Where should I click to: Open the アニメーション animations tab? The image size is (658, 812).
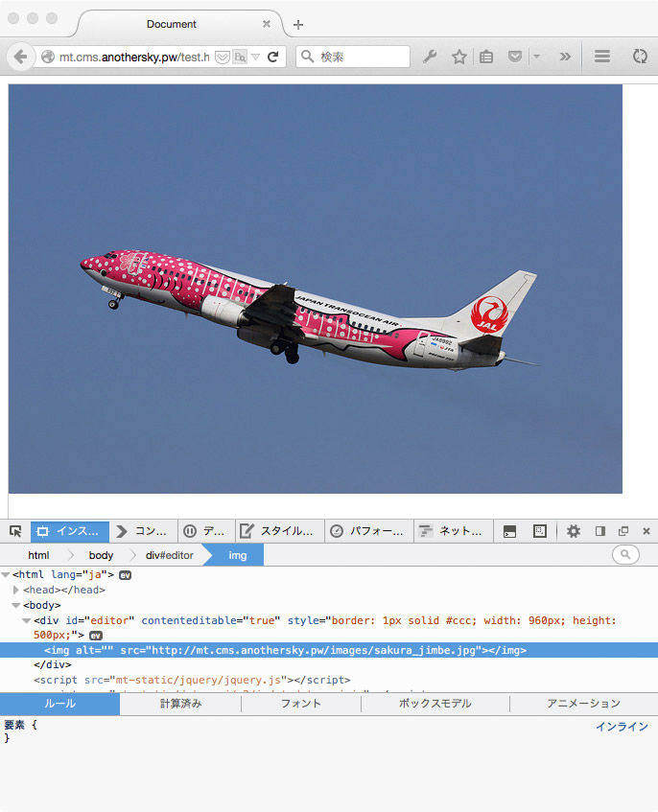tap(584, 704)
